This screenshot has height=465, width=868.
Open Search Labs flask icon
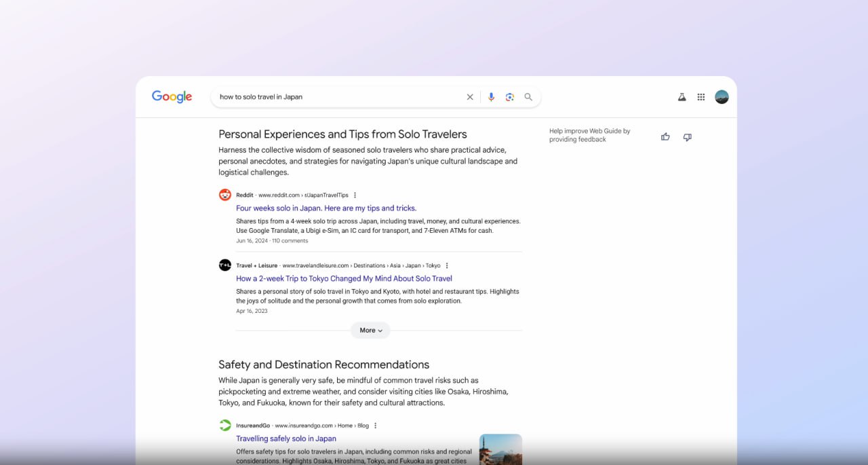click(682, 97)
